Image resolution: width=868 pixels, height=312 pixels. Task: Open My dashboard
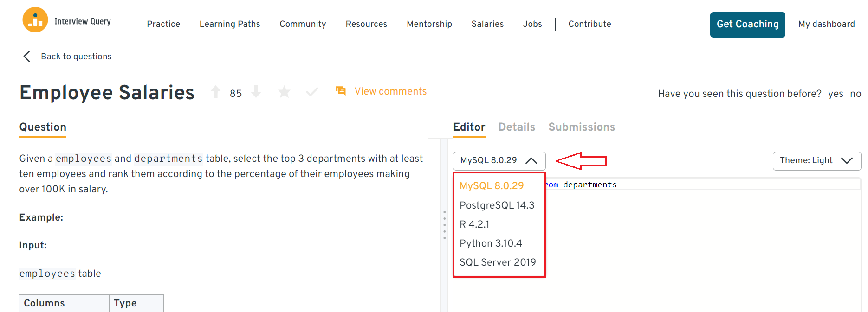826,24
